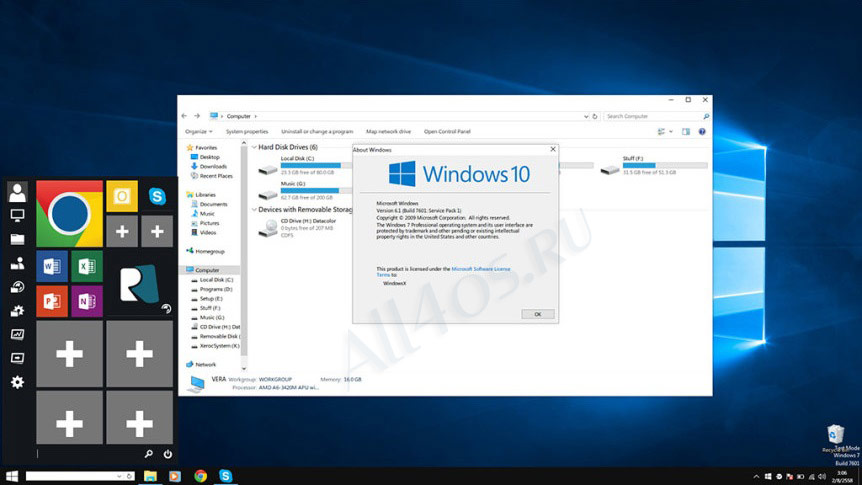Open media player icon on taskbar
The width and height of the screenshot is (862, 485).
coord(175,476)
